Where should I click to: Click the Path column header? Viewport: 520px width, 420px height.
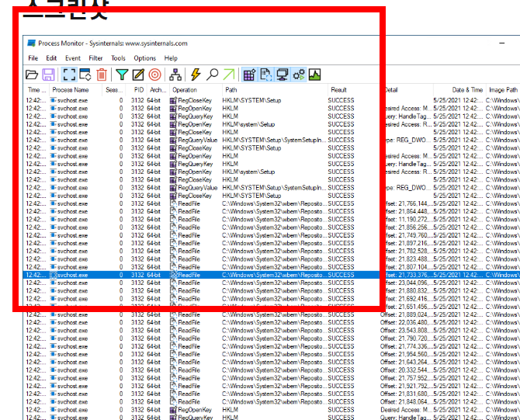pyautogui.click(x=275, y=90)
